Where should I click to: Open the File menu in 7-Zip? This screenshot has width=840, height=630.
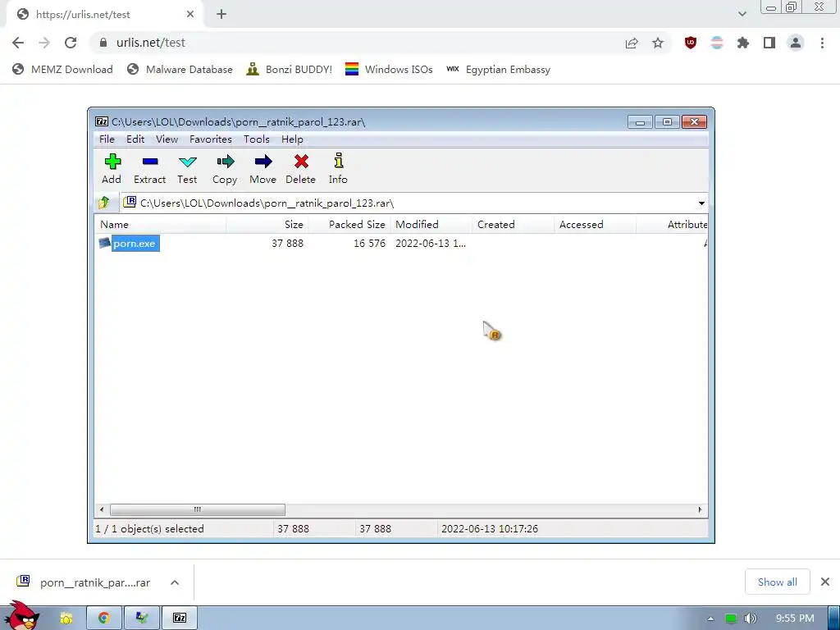[x=107, y=139]
